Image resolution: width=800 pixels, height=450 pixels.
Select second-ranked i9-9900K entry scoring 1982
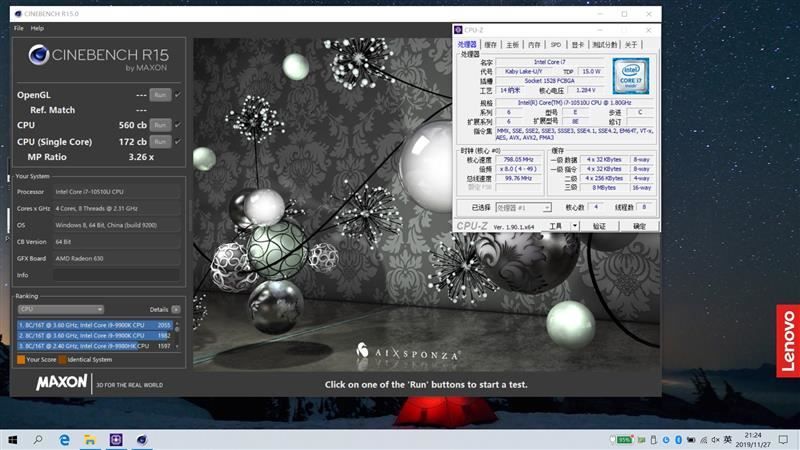coord(95,336)
